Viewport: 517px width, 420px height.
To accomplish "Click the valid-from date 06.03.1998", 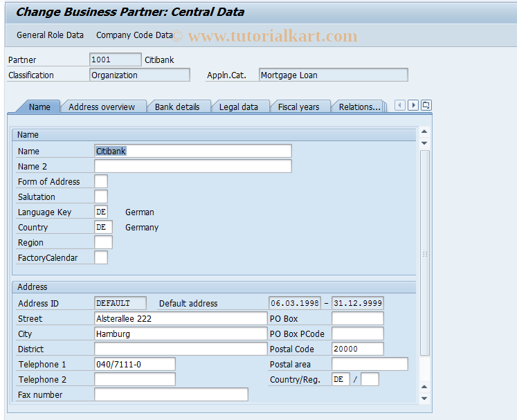I will click(x=295, y=303).
